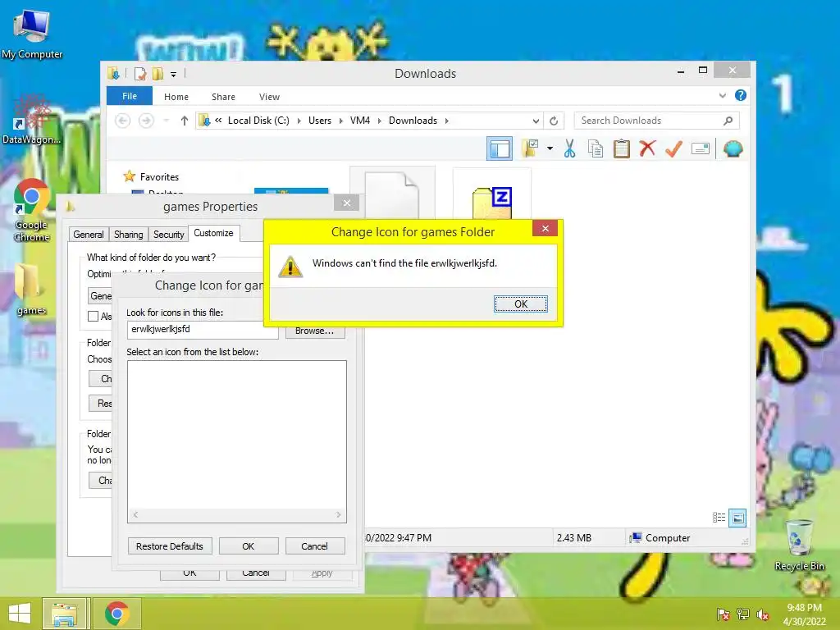The width and height of the screenshot is (840, 630).
Task: Toggle the 'Also apply' checkbox in games Properties
Action: tap(94, 316)
